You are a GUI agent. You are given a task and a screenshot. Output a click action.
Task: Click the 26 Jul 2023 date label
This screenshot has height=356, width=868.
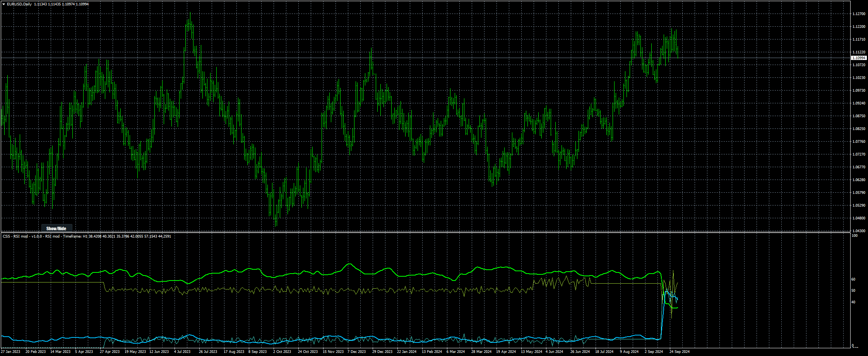pyautogui.click(x=208, y=352)
